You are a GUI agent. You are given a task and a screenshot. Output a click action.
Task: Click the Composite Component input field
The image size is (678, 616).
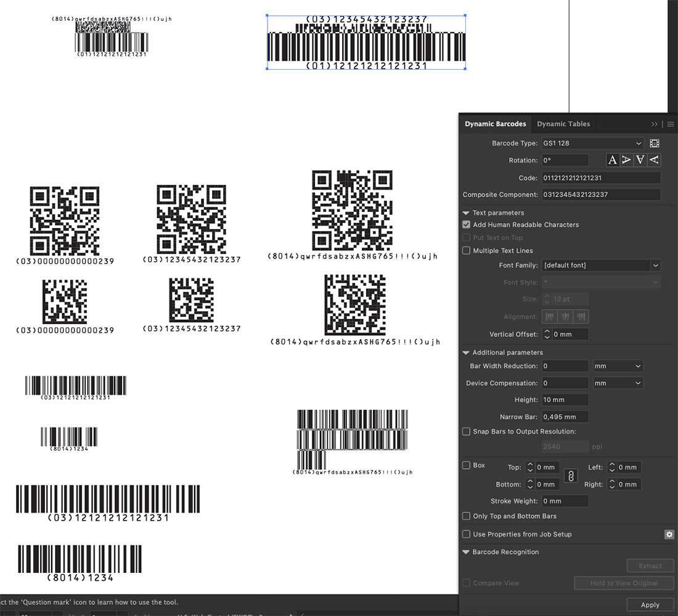click(x=601, y=195)
